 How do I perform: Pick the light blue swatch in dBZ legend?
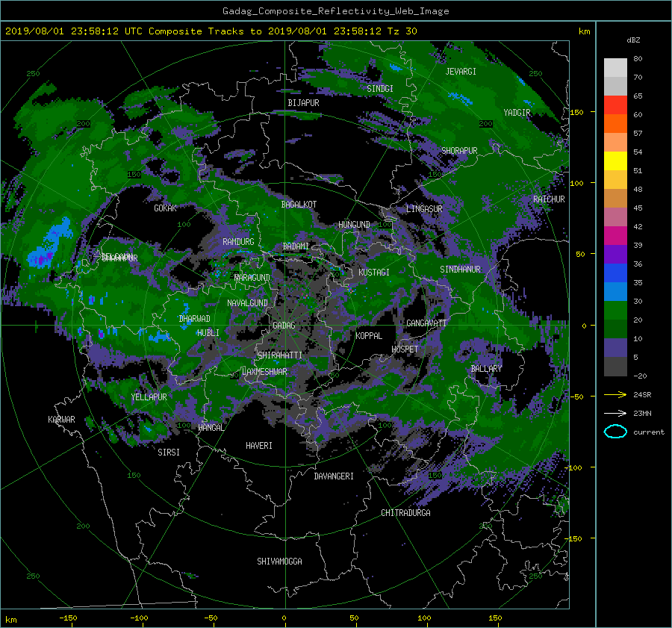click(615, 291)
